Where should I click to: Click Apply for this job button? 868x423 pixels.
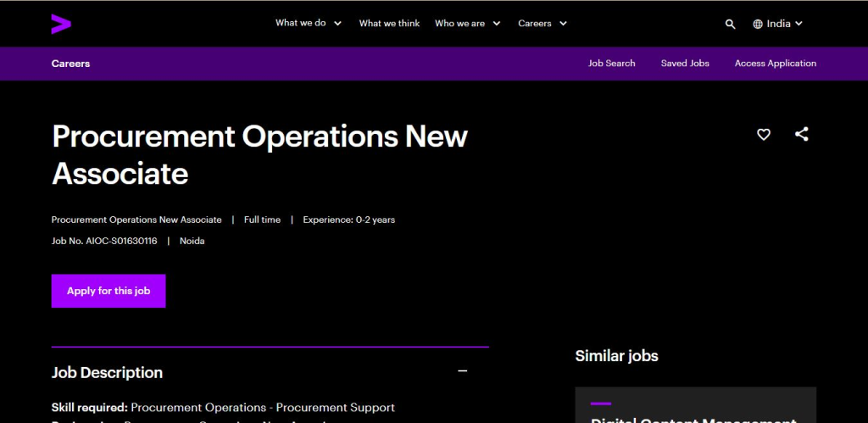click(x=108, y=291)
